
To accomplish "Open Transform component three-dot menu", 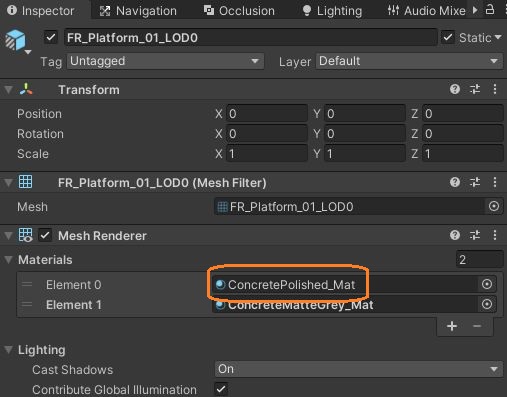I will pos(495,89).
